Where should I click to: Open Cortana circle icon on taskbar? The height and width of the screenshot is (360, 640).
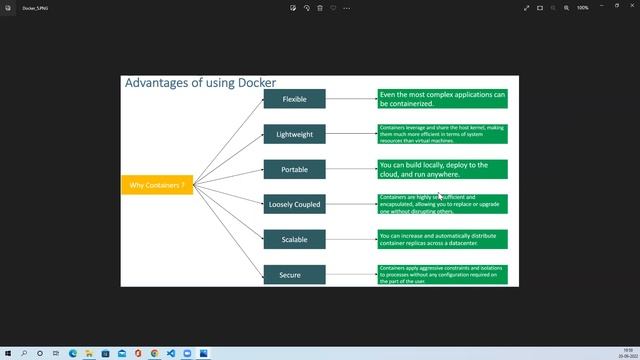[x=40, y=353]
